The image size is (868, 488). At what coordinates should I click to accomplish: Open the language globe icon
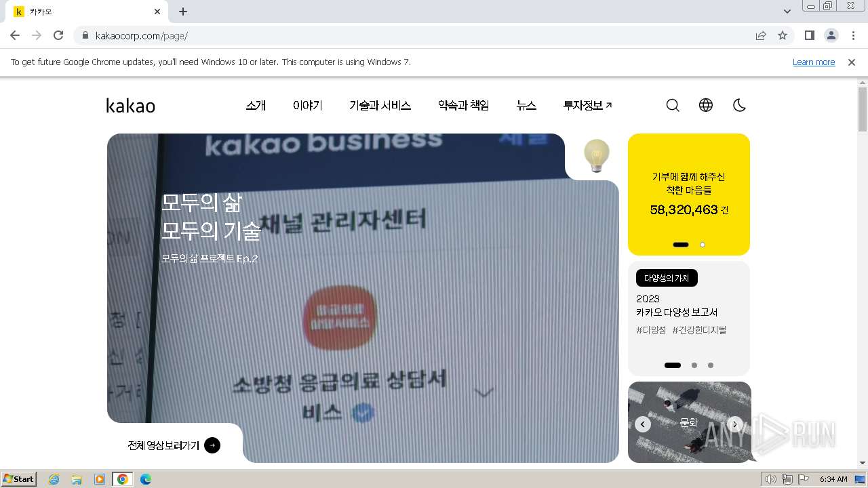[x=706, y=105]
